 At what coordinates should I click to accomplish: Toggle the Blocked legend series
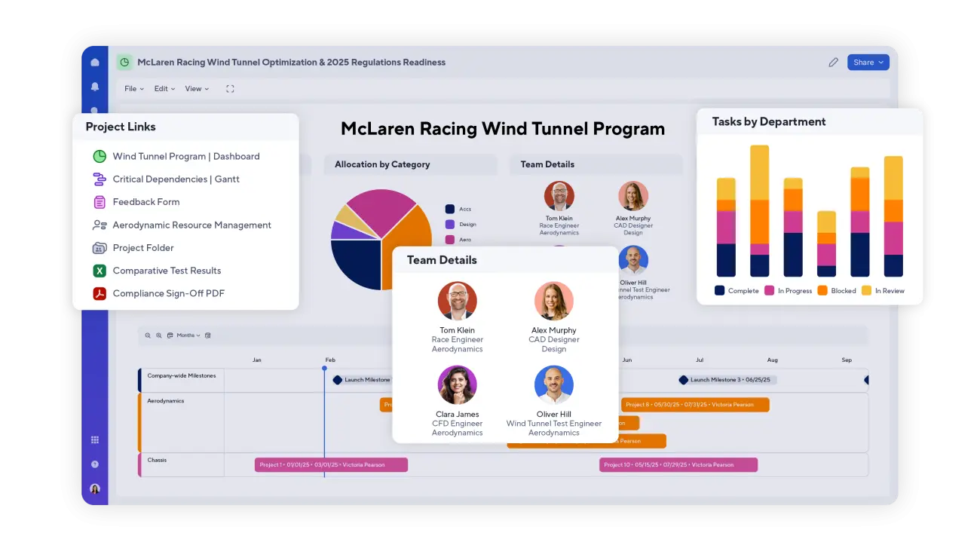(837, 290)
